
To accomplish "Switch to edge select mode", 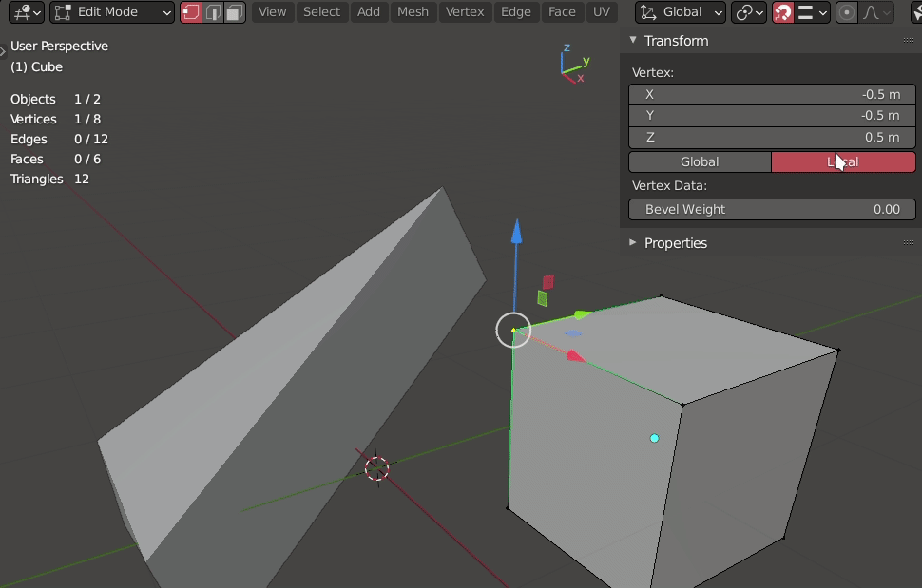I will coord(210,12).
